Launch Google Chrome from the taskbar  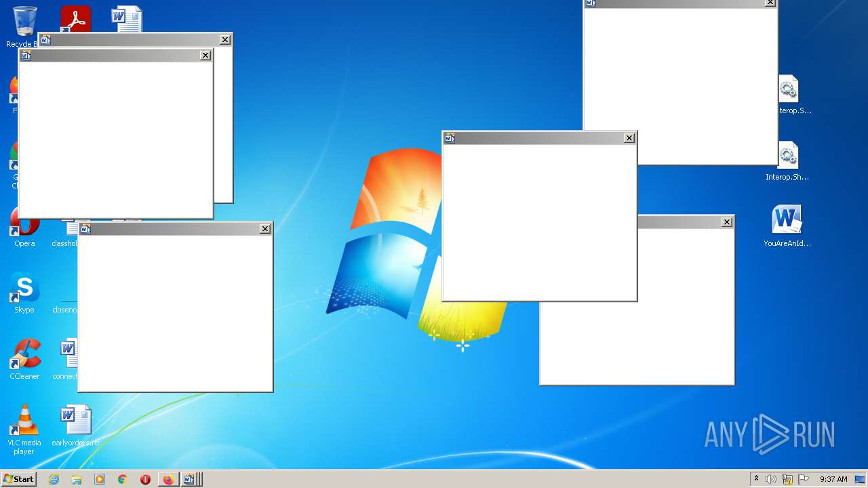pyautogui.click(x=123, y=479)
